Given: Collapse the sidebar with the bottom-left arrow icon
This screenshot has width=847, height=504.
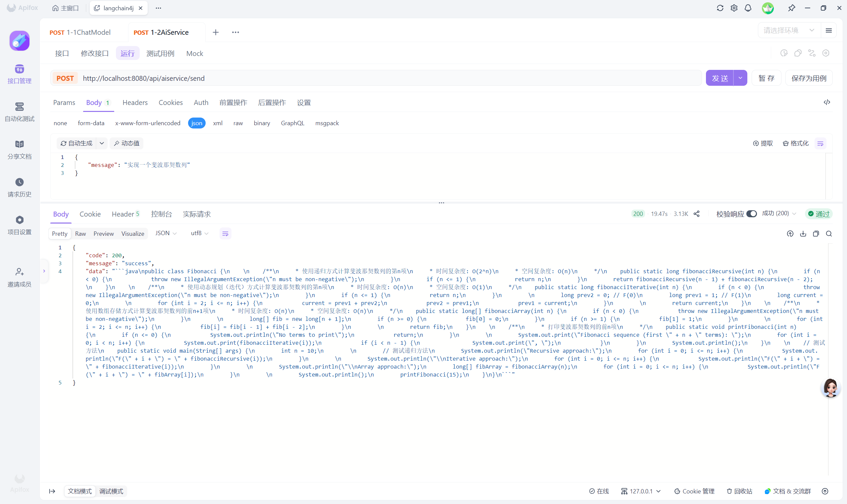Looking at the screenshot, I should click(x=52, y=491).
